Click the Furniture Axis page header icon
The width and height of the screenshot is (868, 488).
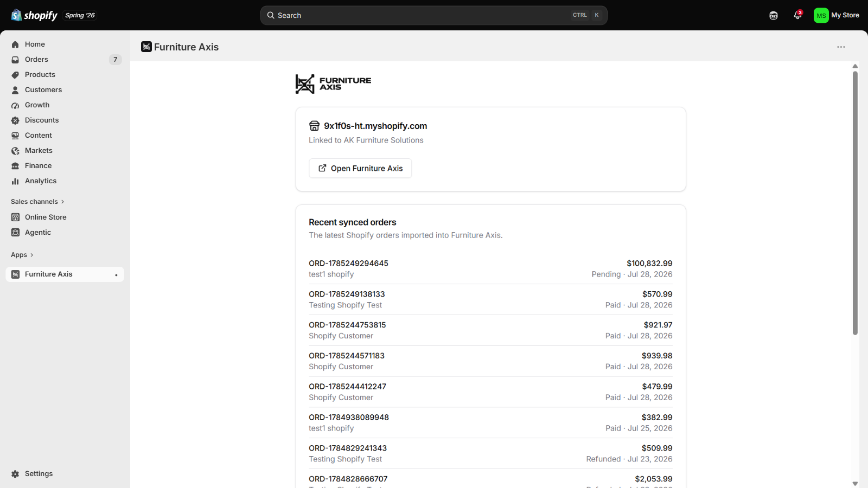tap(146, 47)
